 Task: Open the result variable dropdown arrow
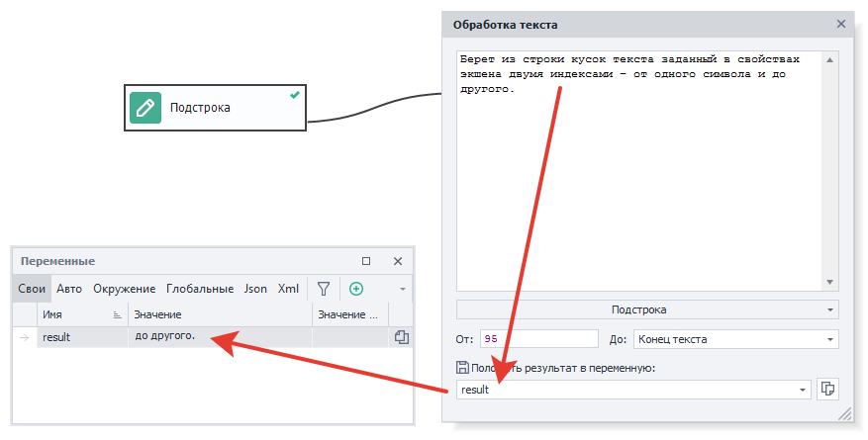(x=802, y=390)
